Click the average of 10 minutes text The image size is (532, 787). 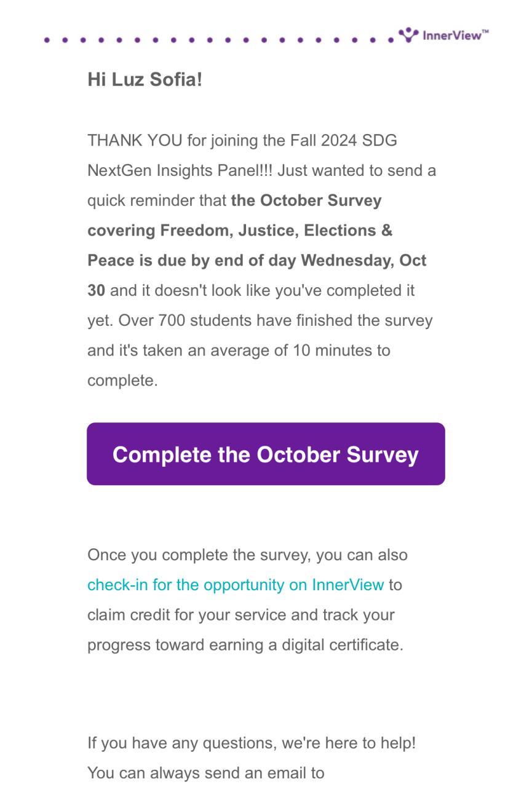[292, 350]
